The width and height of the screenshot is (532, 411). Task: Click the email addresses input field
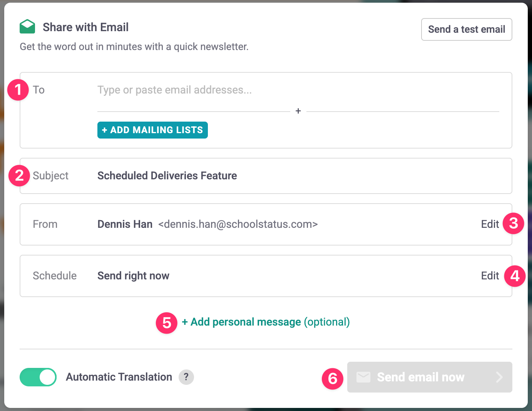(x=269, y=90)
